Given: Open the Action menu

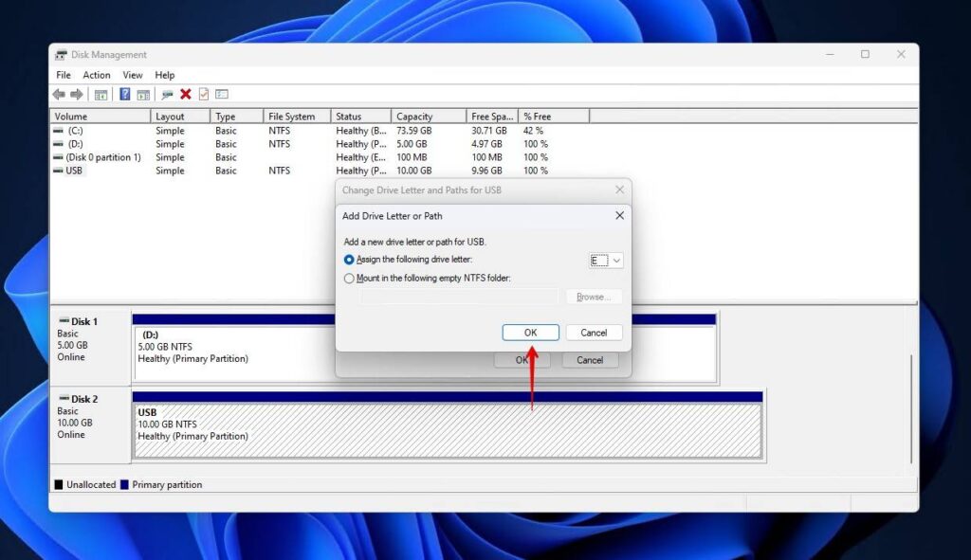Looking at the screenshot, I should point(96,74).
